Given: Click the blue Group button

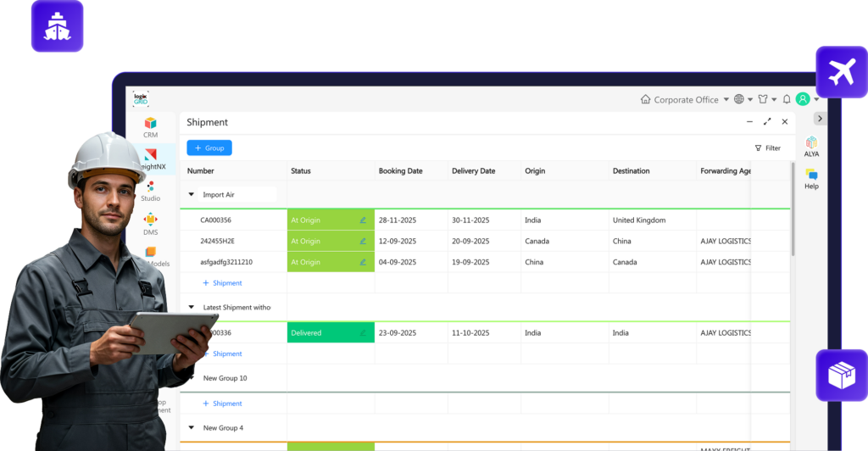Looking at the screenshot, I should 209,148.
